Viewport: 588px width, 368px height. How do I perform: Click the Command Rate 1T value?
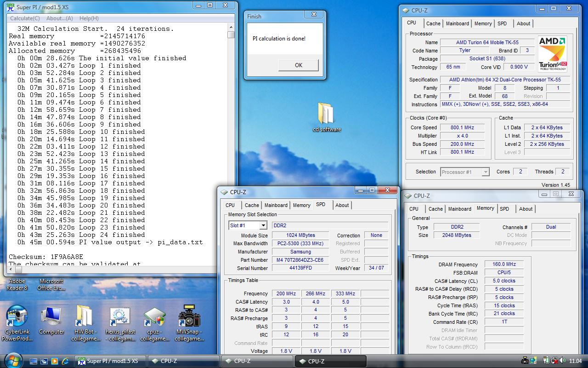pyautogui.click(x=504, y=322)
